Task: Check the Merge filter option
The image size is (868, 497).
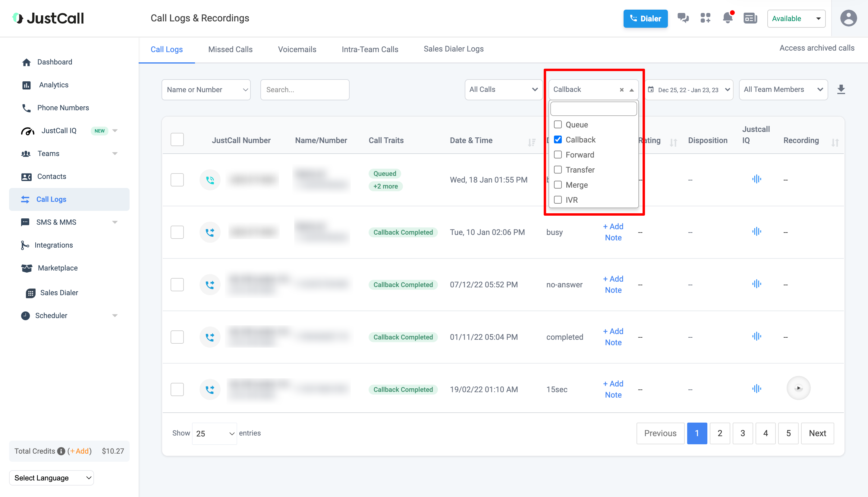Action: click(558, 185)
